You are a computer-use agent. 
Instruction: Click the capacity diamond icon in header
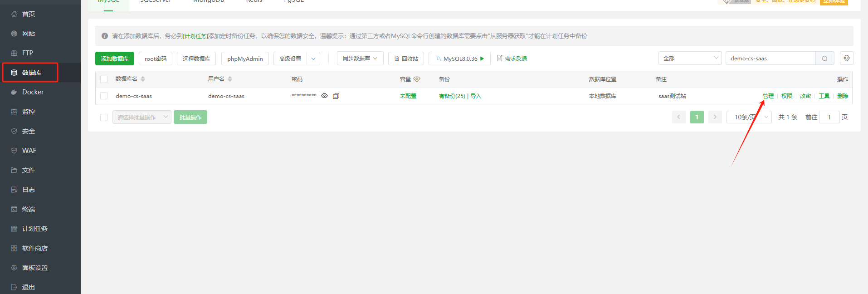(x=417, y=79)
